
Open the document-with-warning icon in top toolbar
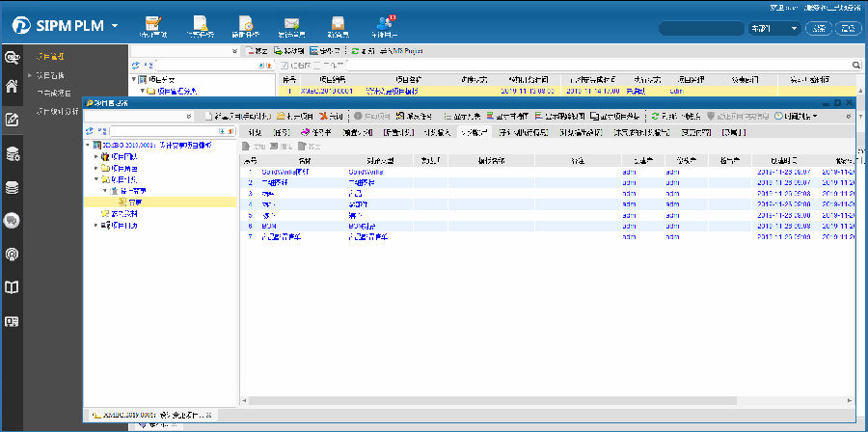[199, 24]
